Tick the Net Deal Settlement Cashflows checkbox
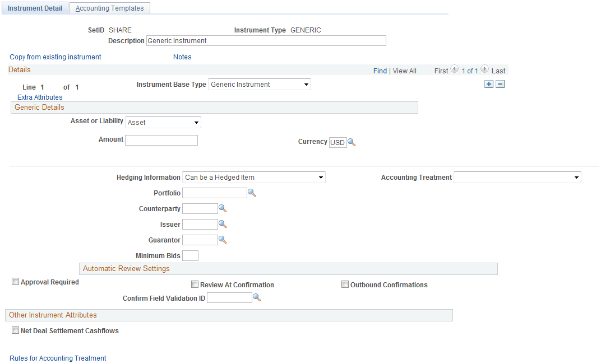The height and width of the screenshot is (364, 601). [15, 330]
